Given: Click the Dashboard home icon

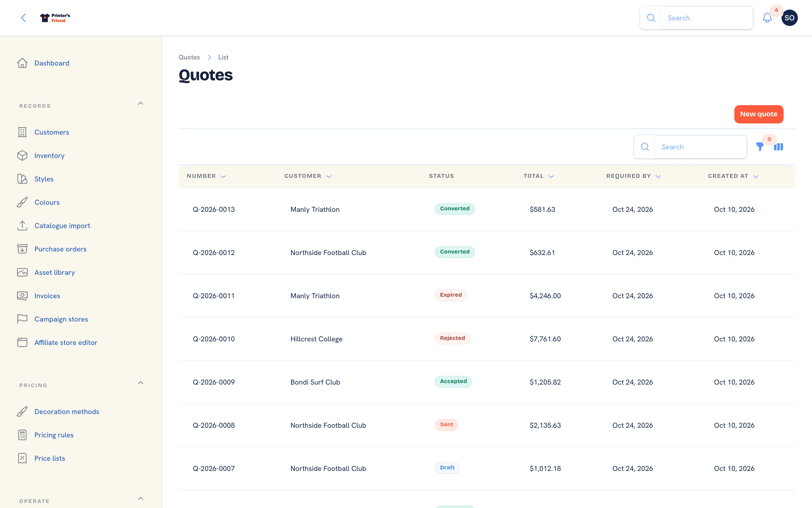Looking at the screenshot, I should tap(22, 63).
